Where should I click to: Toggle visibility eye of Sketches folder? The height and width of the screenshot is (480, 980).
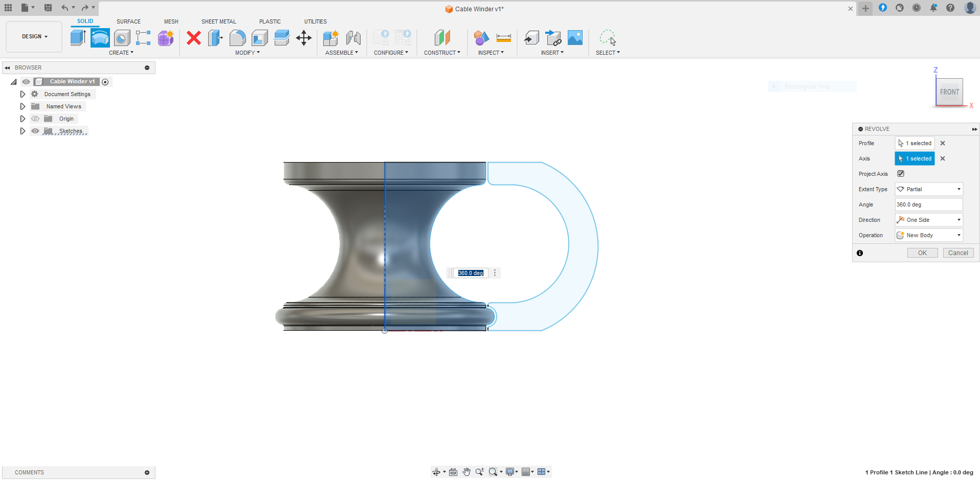point(35,131)
